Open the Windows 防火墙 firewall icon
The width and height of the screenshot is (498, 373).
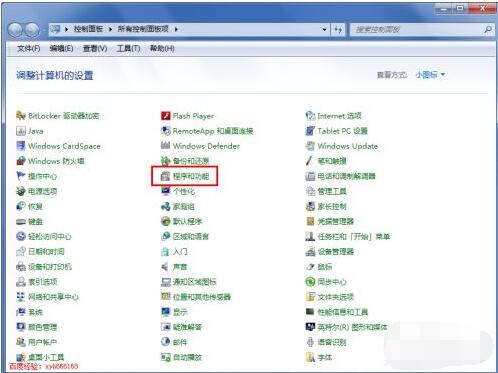21,161
